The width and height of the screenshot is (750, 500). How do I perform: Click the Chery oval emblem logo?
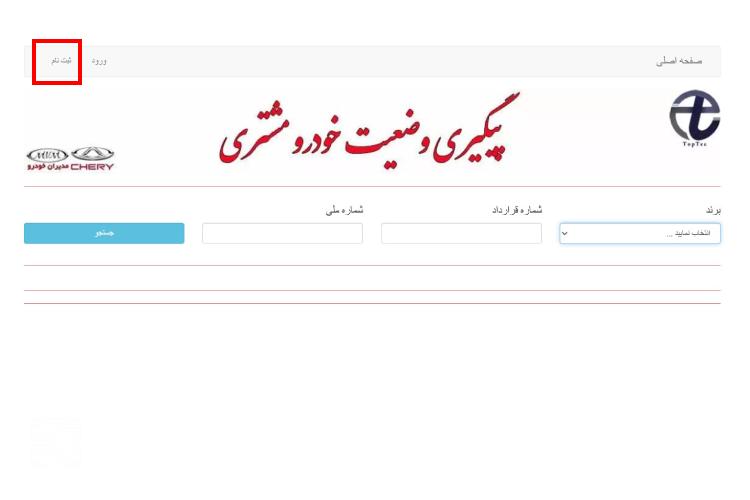pos(92,154)
